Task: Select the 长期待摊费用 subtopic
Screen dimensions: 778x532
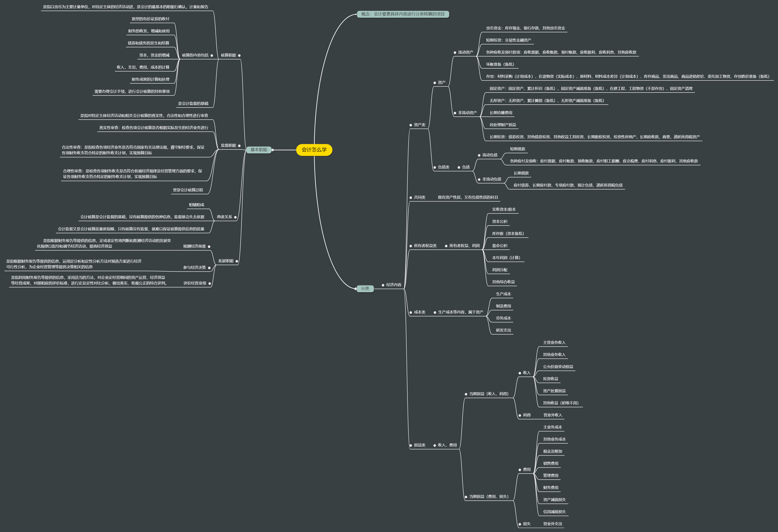Action: [501, 113]
